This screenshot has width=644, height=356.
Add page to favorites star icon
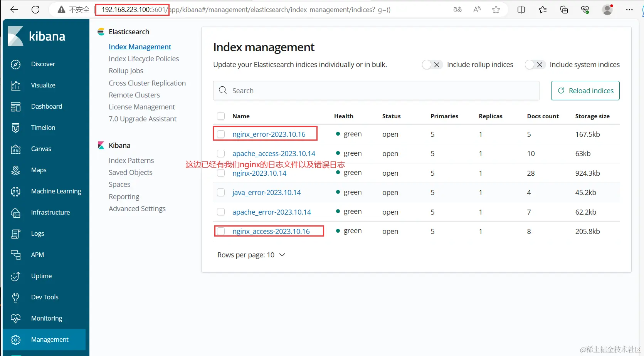pyautogui.click(x=496, y=10)
